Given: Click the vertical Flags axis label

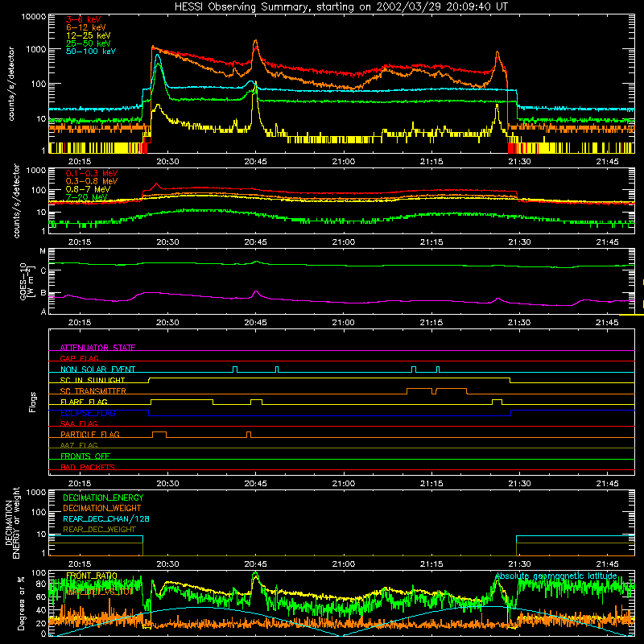Looking at the screenshot, I should coord(32,402).
